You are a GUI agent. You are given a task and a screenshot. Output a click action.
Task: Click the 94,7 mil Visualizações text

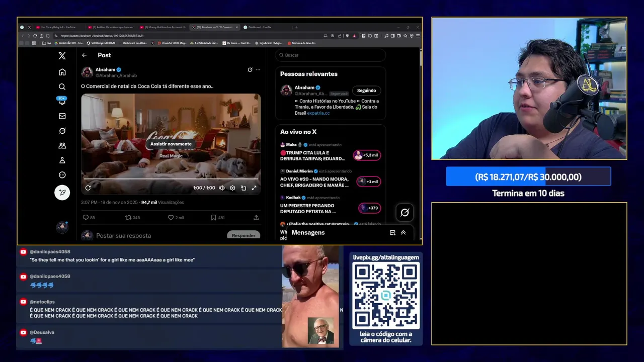(163, 202)
